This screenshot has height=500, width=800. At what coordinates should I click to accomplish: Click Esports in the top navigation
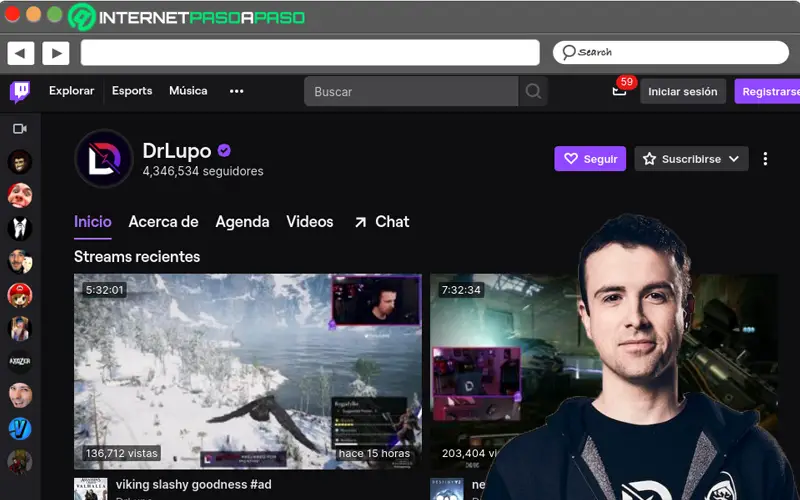pyautogui.click(x=132, y=91)
